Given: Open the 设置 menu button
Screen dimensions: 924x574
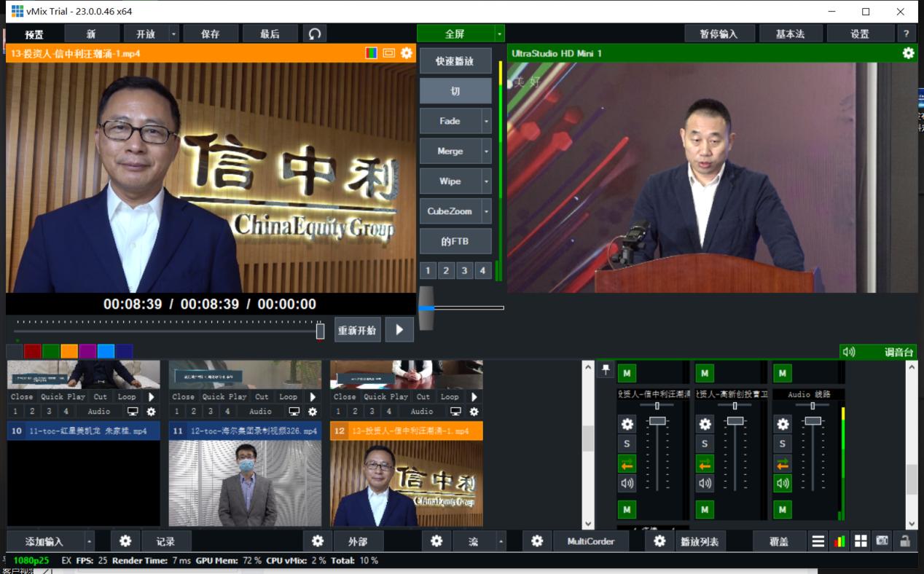Looking at the screenshot, I should pos(860,34).
